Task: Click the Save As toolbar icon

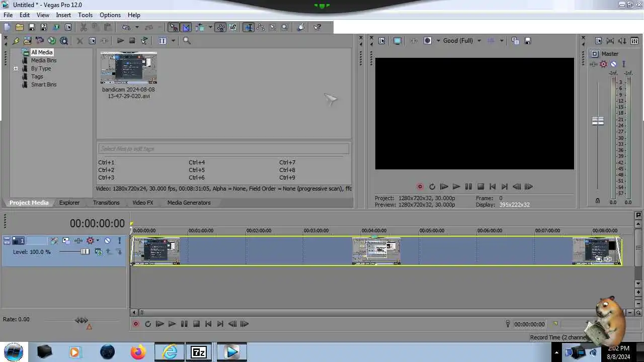Action: [44, 27]
